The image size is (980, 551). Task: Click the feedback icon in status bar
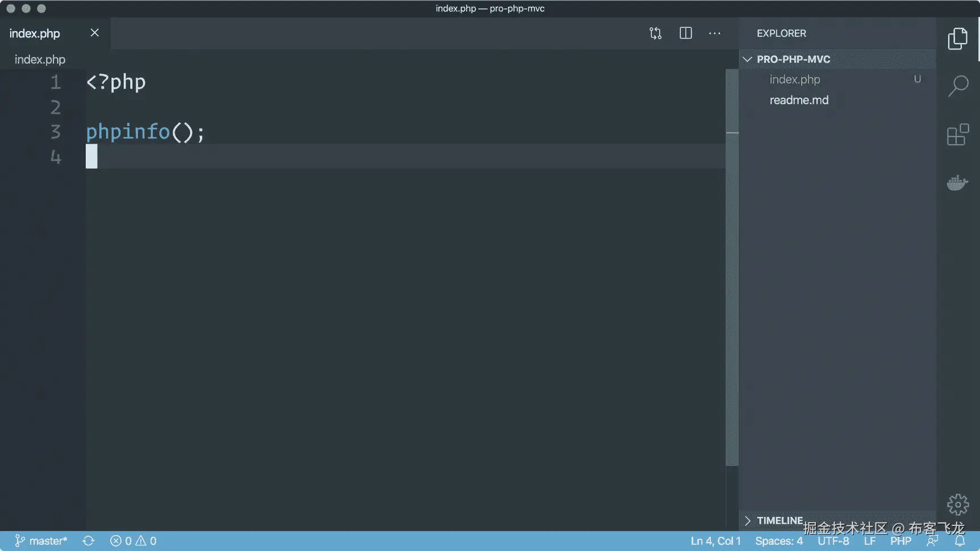932,541
